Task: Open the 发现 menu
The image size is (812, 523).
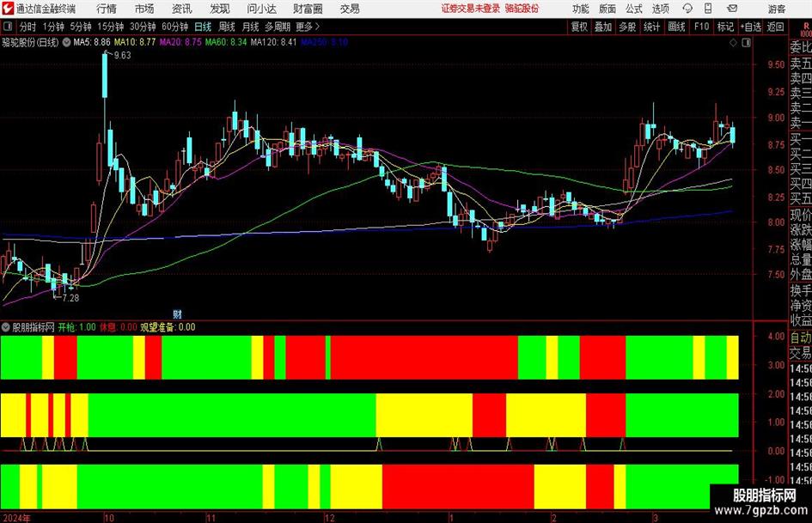Action: (220, 9)
